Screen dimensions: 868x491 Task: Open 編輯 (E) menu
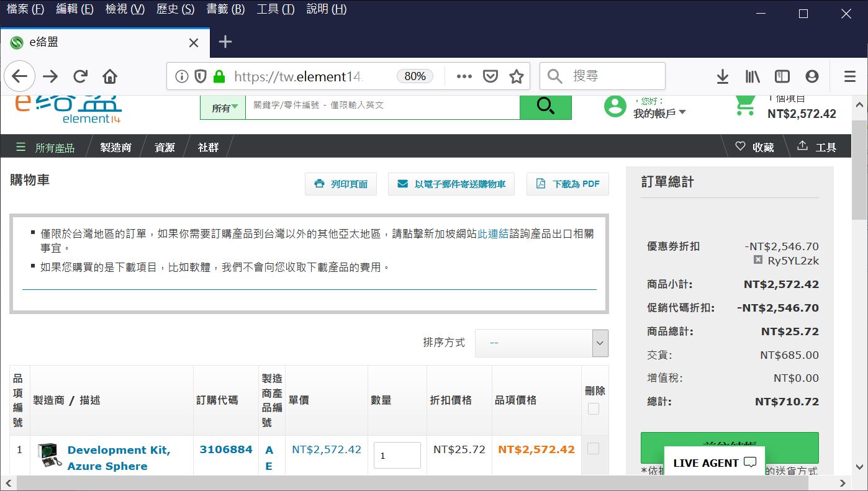(x=75, y=9)
